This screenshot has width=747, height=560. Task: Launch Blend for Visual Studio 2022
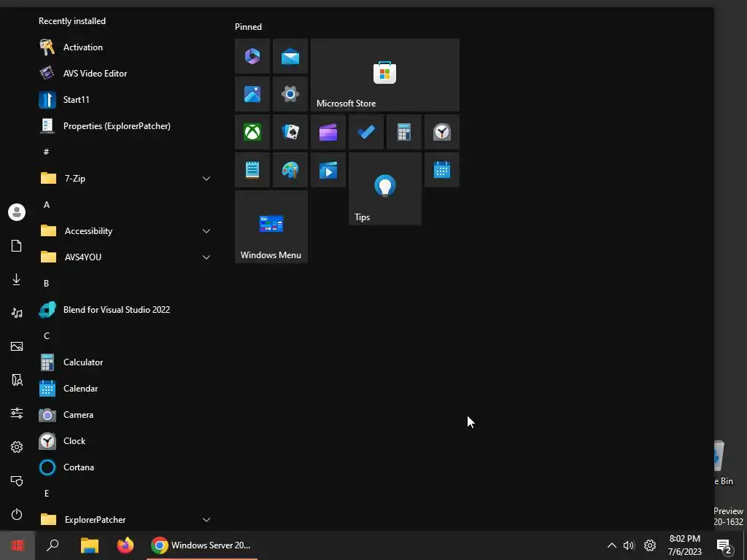[126, 309]
